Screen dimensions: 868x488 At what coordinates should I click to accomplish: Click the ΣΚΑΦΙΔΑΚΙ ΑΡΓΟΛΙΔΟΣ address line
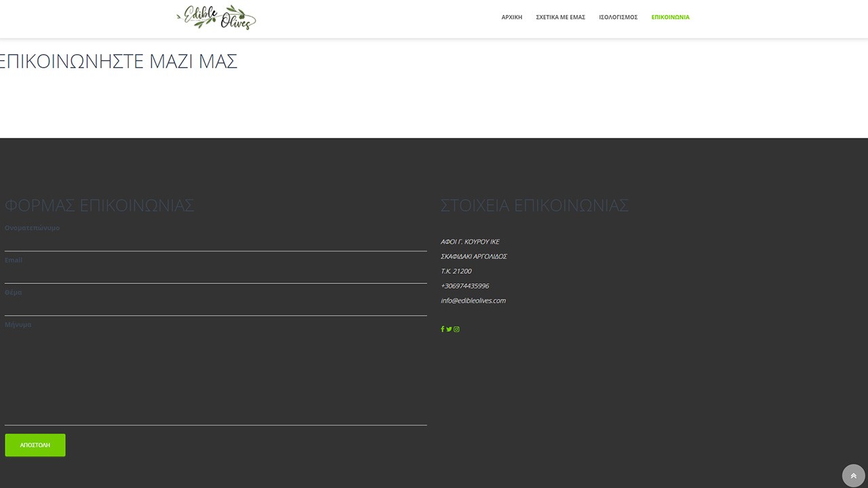tap(473, 257)
